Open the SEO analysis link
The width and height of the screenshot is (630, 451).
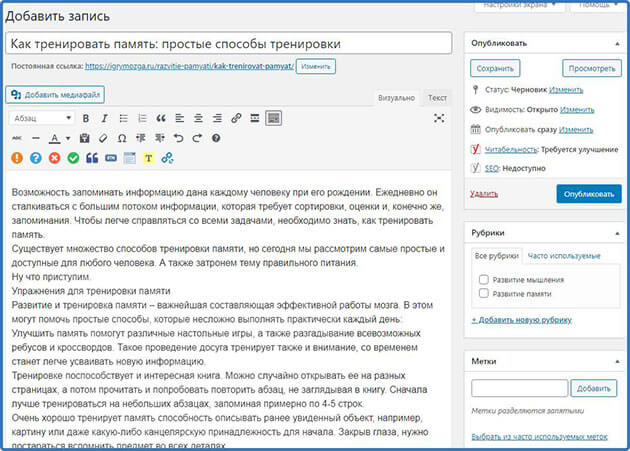(x=492, y=168)
